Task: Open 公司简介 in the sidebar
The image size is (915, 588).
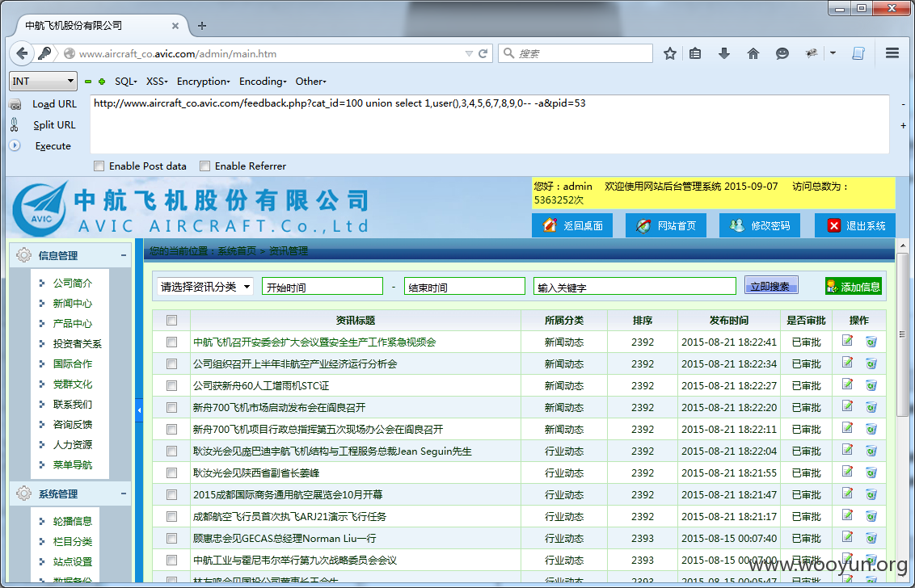Action: coord(73,283)
